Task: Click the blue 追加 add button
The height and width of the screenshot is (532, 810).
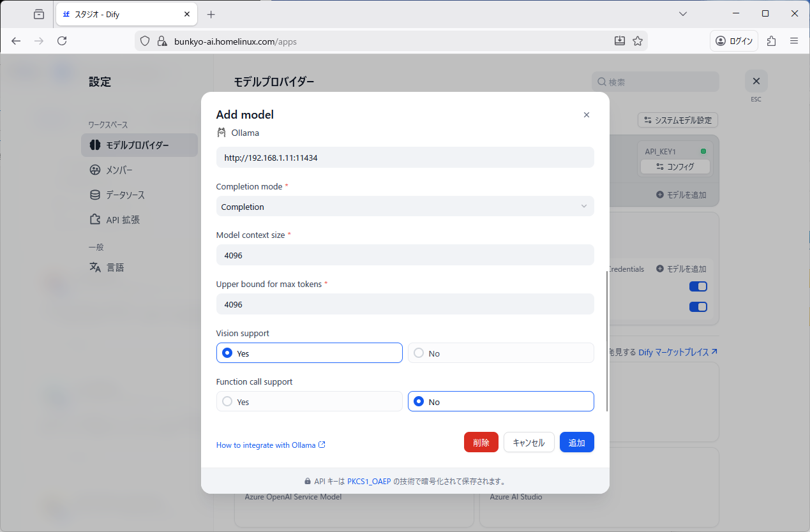Action: (x=577, y=442)
